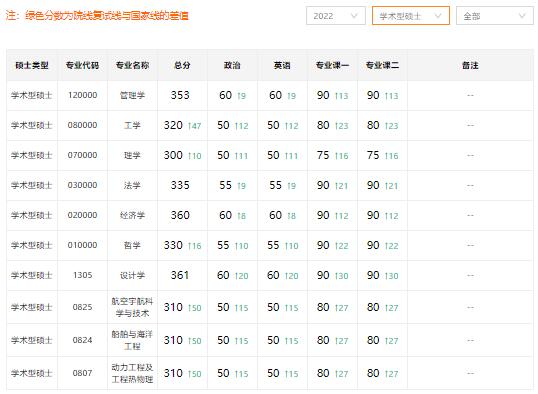538x394 pixels.
Task: Click the 政治 column header
Action: point(232,65)
